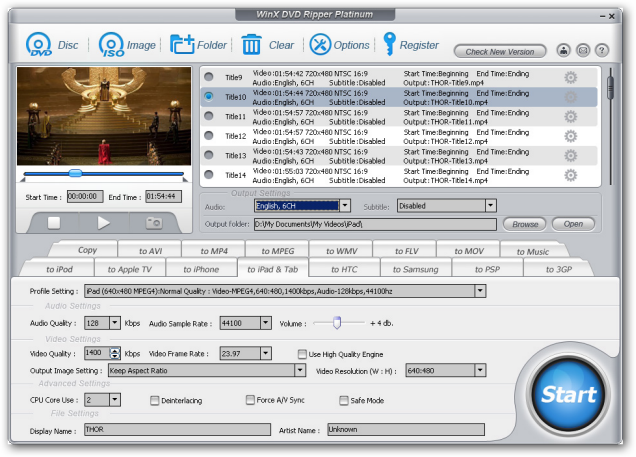
Task: Switch to the to iPhone tab
Action: (x=201, y=269)
